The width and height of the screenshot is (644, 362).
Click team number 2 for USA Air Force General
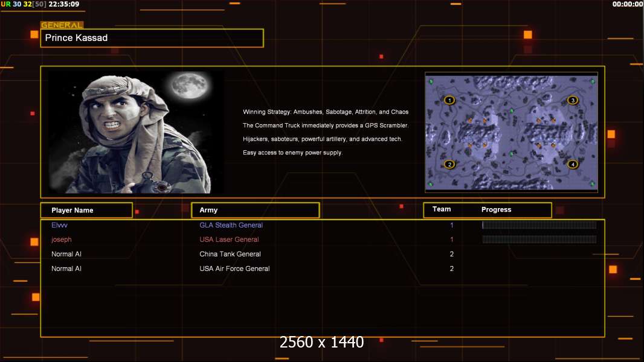coord(452,268)
